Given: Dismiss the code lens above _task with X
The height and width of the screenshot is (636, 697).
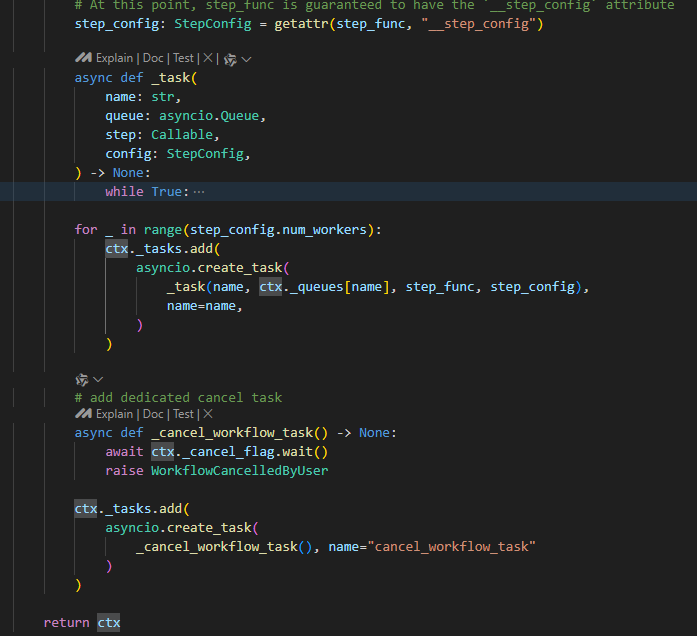Looking at the screenshot, I should tap(208, 58).
